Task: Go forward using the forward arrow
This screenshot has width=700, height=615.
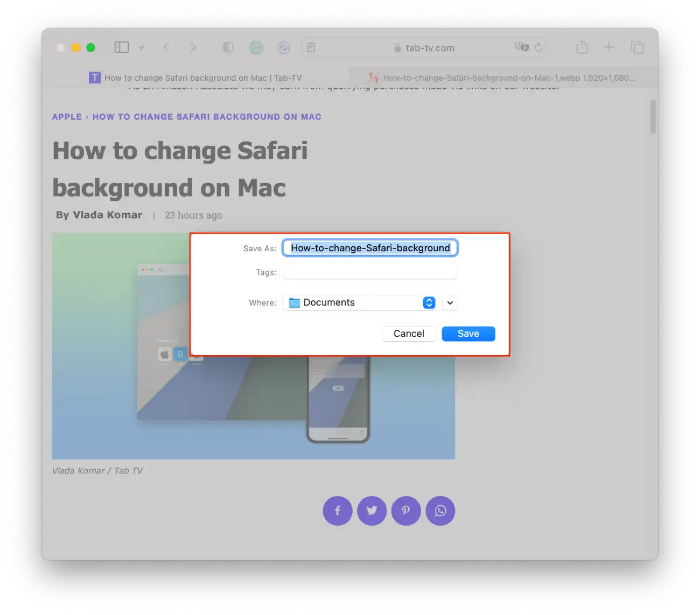Action: point(193,47)
